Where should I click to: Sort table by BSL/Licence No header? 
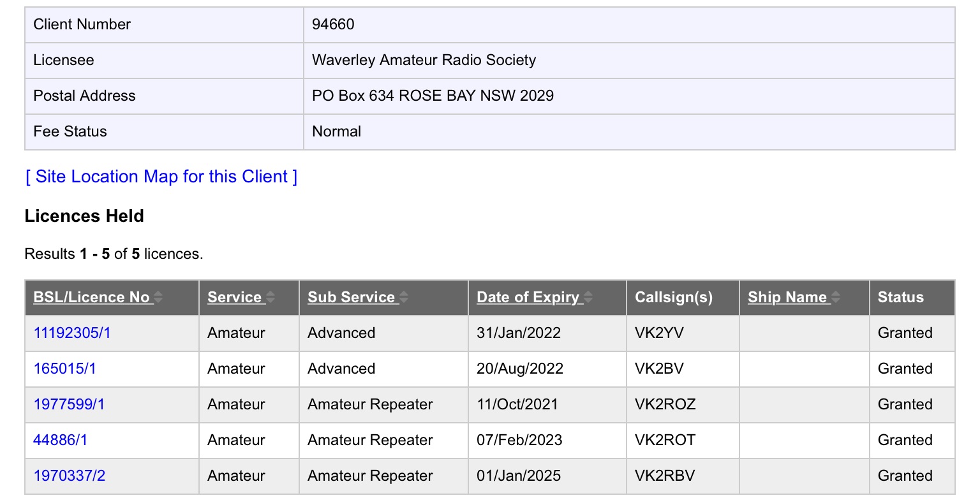pos(91,298)
